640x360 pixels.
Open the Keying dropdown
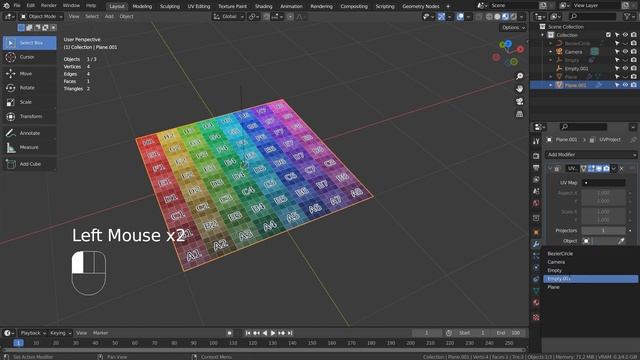60,333
